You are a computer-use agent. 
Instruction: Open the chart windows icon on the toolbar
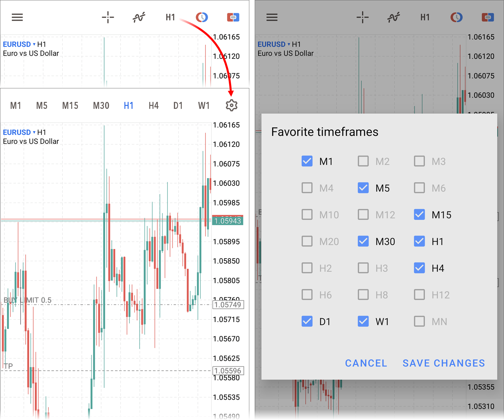[233, 17]
